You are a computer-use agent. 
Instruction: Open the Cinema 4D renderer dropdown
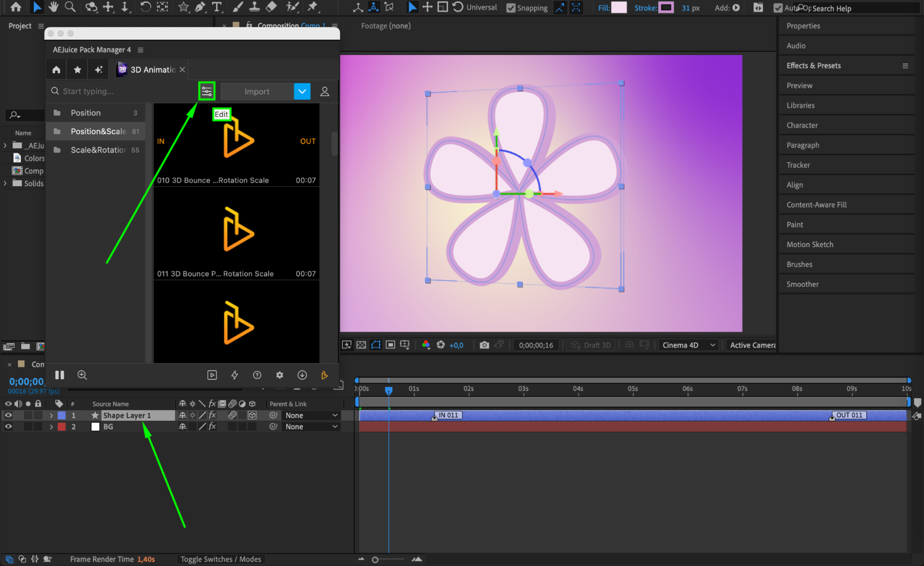tap(688, 345)
